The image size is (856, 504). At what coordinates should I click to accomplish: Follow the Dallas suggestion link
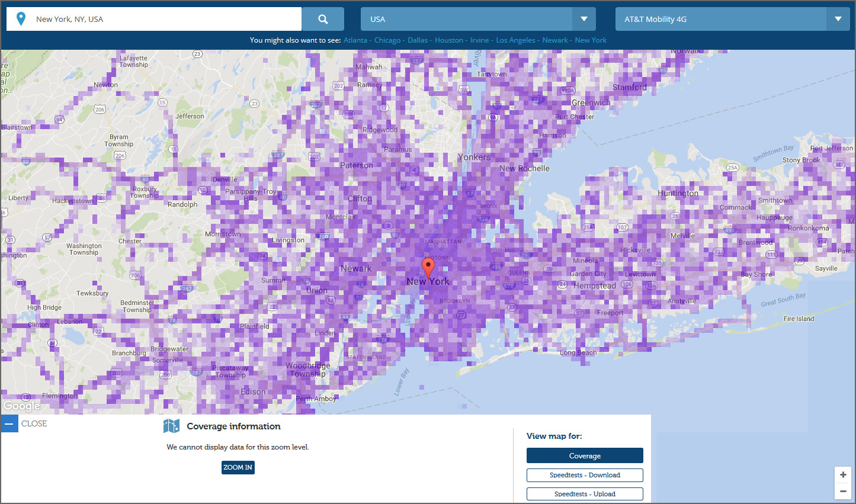point(418,40)
